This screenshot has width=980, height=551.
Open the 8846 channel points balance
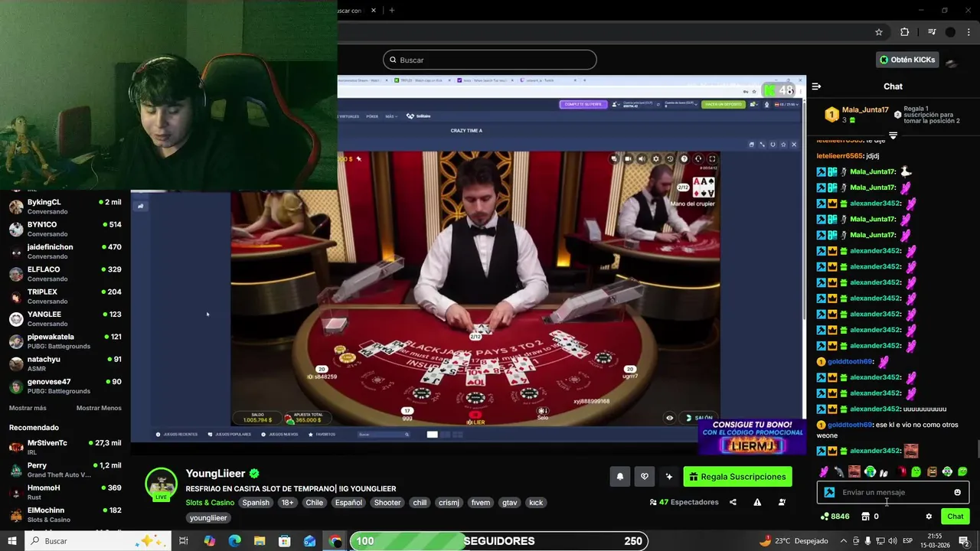(x=835, y=517)
